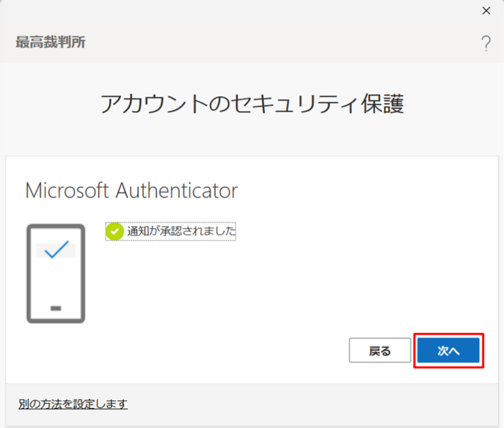Click the light band on the phone screen

[56, 251]
